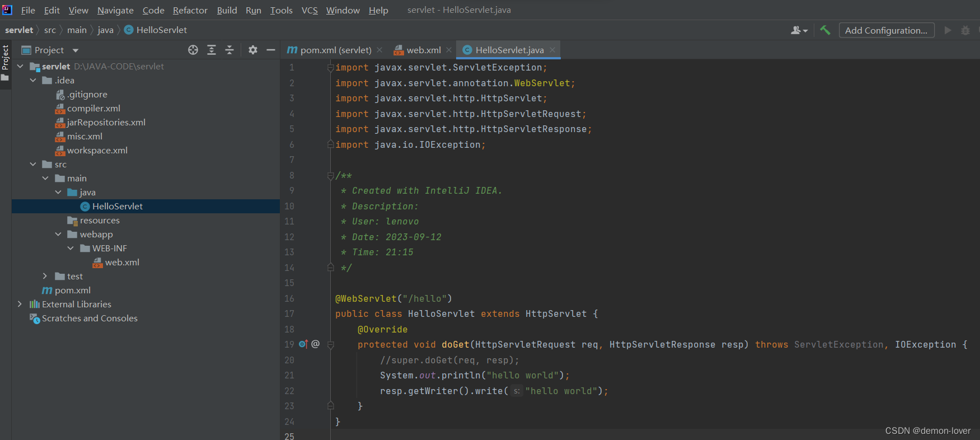Click the Expand All icon in Project panel
This screenshot has height=440, width=980.
(212, 50)
